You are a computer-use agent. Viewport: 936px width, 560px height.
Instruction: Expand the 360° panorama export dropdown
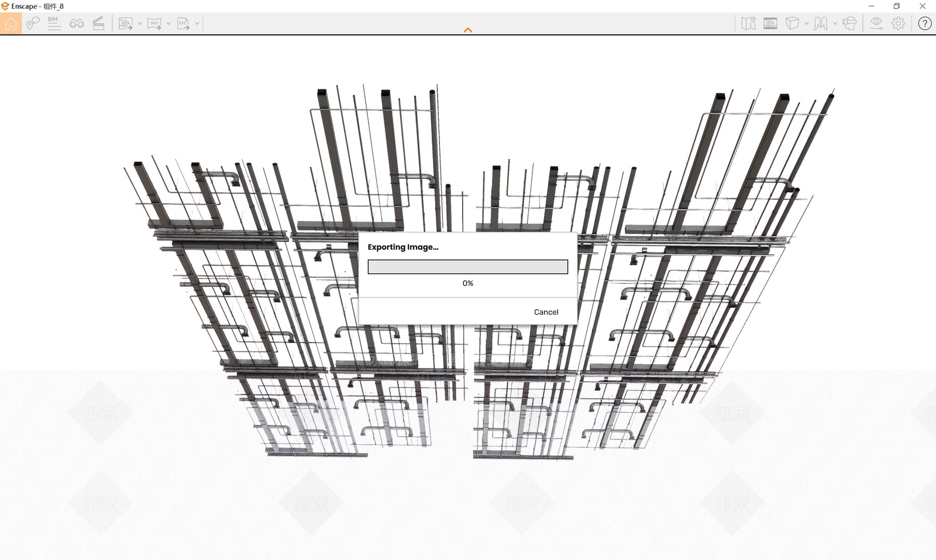[168, 23]
